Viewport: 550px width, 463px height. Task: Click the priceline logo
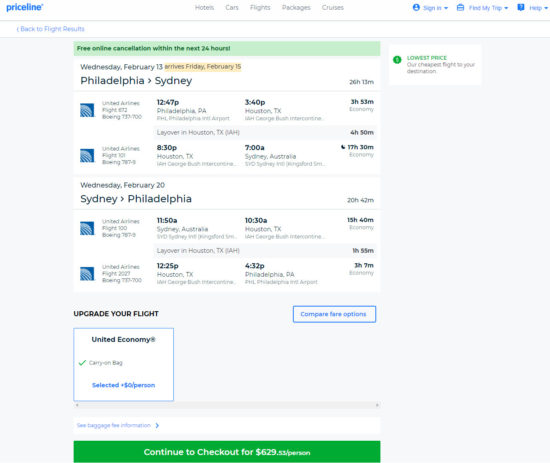pyautogui.click(x=25, y=7)
